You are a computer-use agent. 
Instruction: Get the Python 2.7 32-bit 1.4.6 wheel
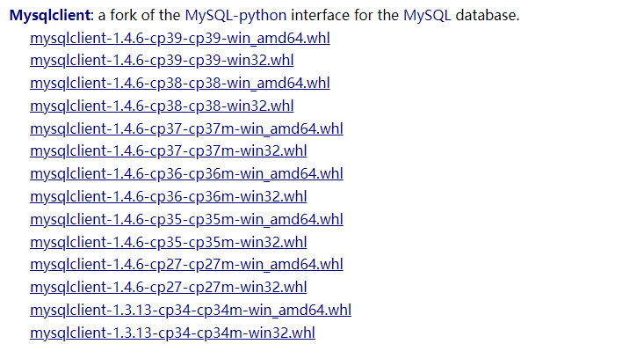pyautogui.click(x=169, y=287)
